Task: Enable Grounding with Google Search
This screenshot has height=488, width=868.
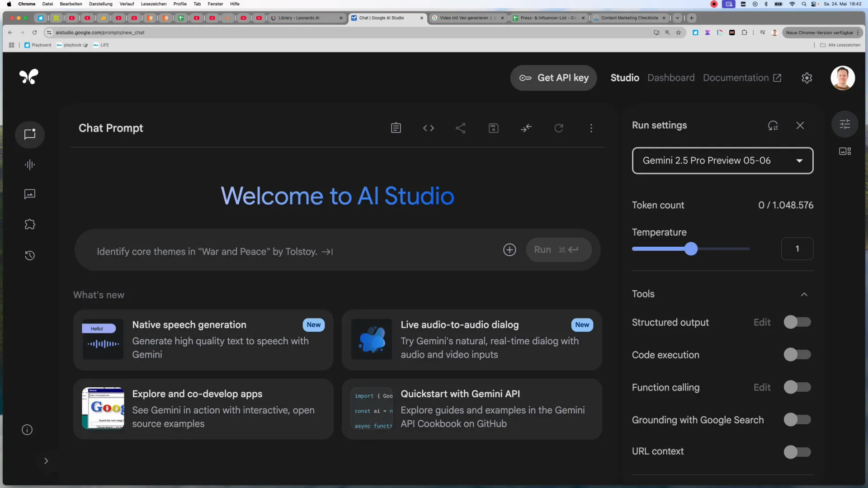Action: [x=797, y=420]
